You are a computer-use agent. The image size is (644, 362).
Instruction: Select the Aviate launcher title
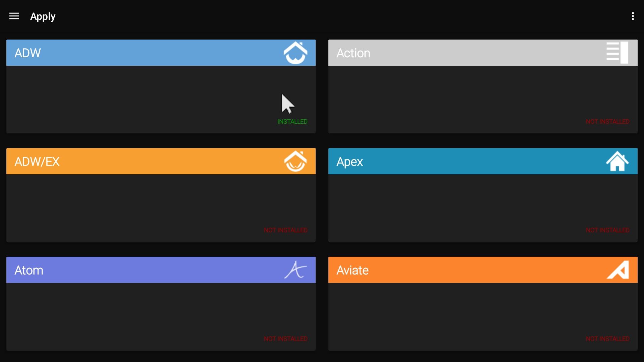pyautogui.click(x=353, y=270)
